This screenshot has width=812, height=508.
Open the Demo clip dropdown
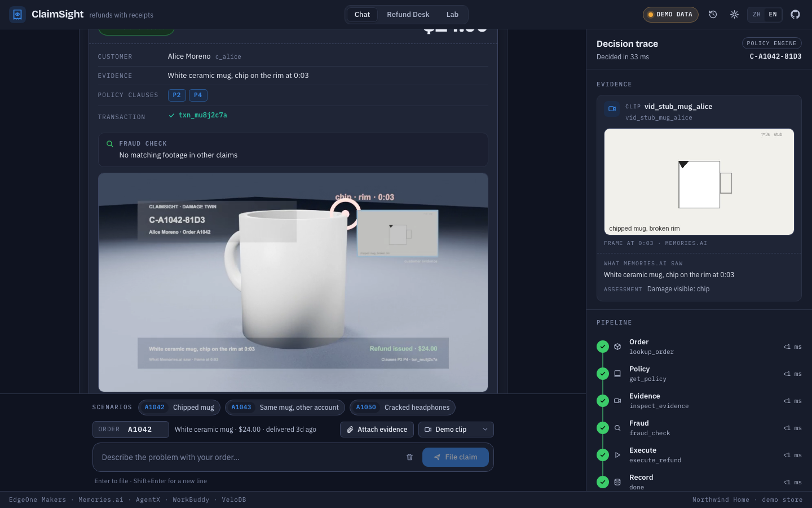(x=456, y=430)
